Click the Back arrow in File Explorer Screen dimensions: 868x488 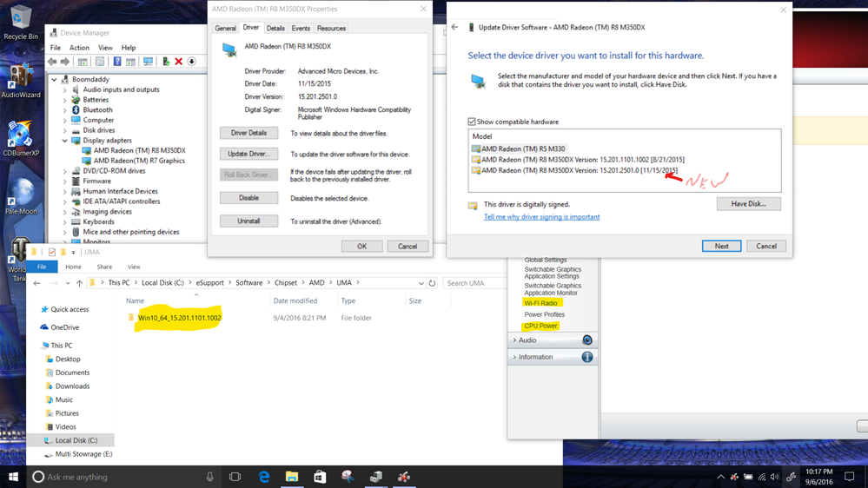click(x=37, y=283)
